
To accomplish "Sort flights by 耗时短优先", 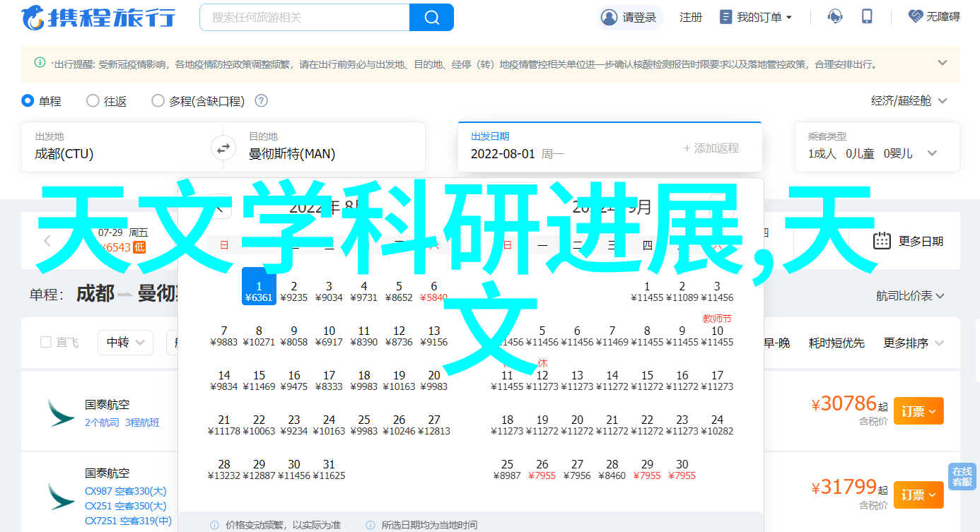I will (x=836, y=343).
